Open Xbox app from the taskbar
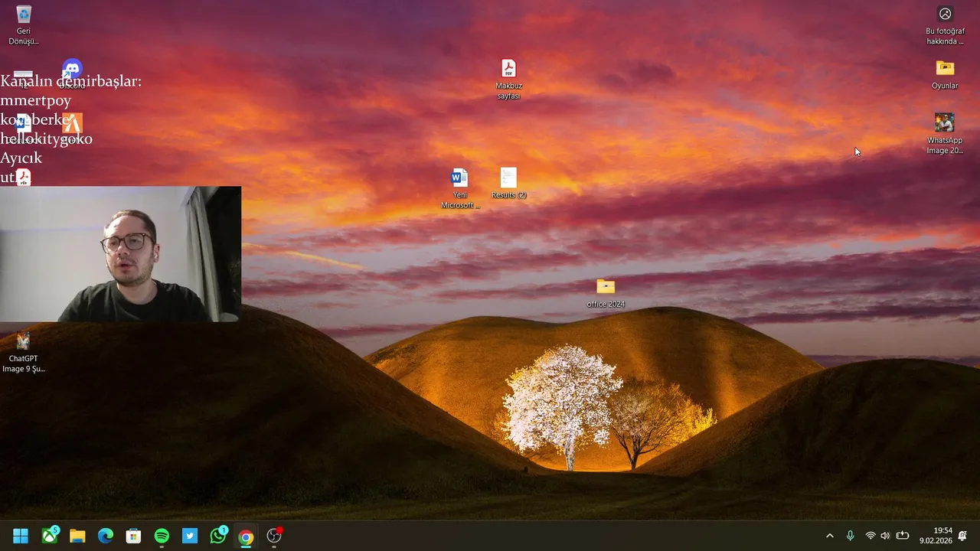Viewport: 980px width, 551px height. tap(50, 536)
